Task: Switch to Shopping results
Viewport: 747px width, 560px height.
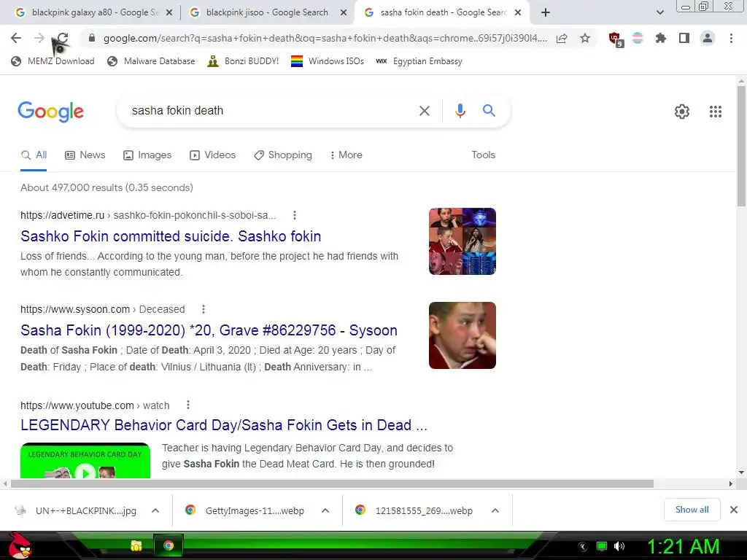Action: tap(283, 155)
